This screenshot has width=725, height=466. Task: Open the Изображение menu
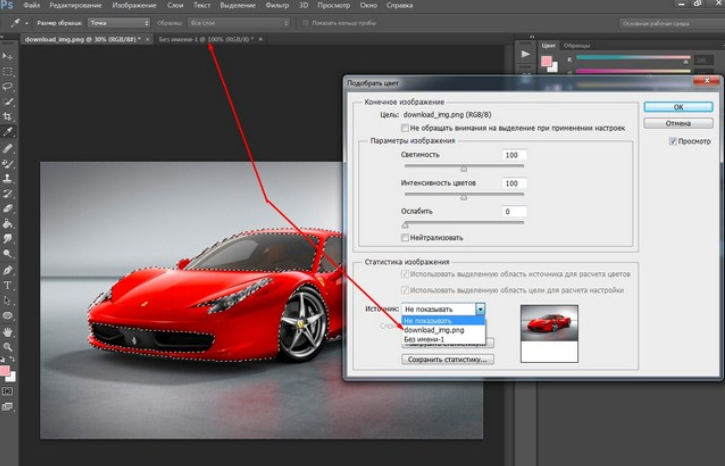point(134,6)
